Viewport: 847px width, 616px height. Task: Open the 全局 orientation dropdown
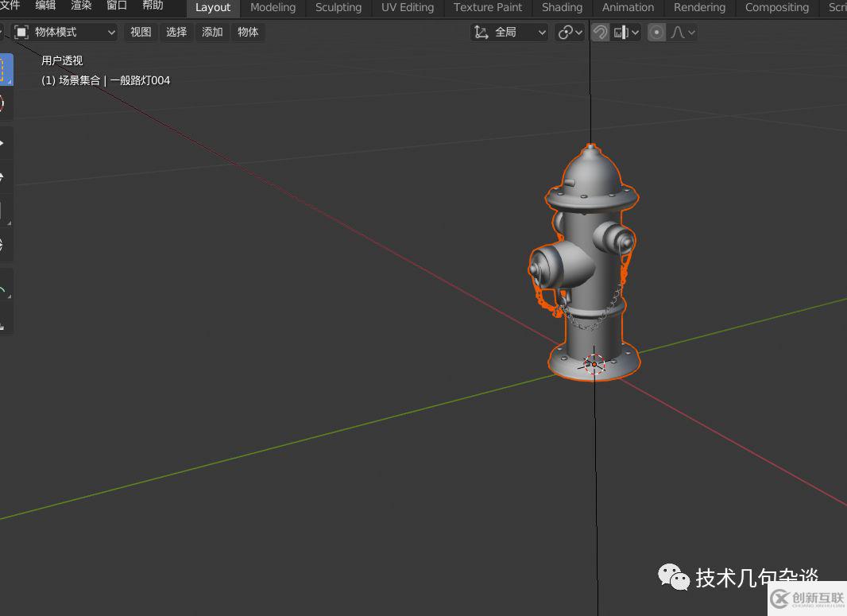point(509,33)
